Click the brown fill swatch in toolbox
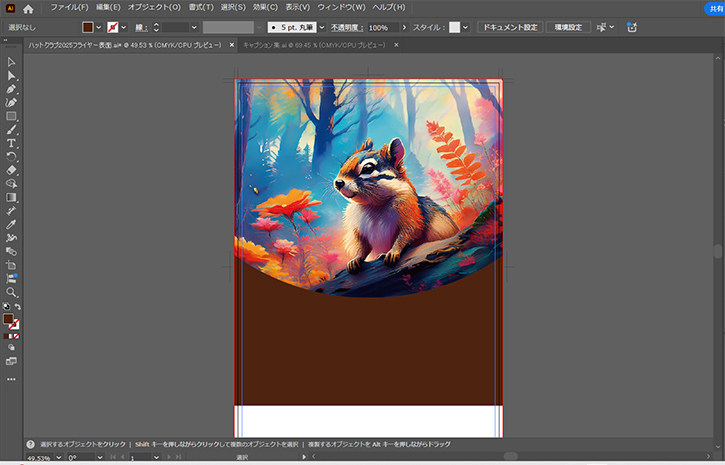Screen dimensions: 725x465 pyautogui.click(x=8, y=319)
